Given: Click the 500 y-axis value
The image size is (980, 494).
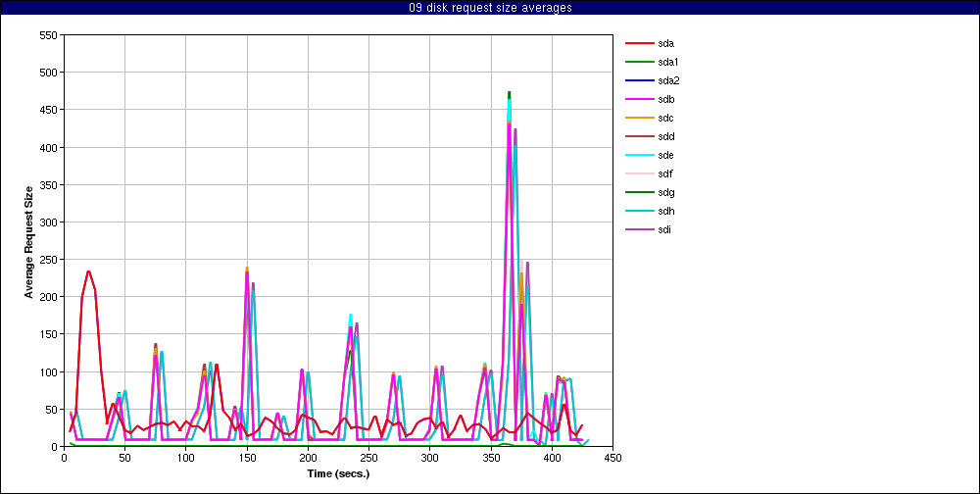Looking at the screenshot, I should click(x=49, y=73).
